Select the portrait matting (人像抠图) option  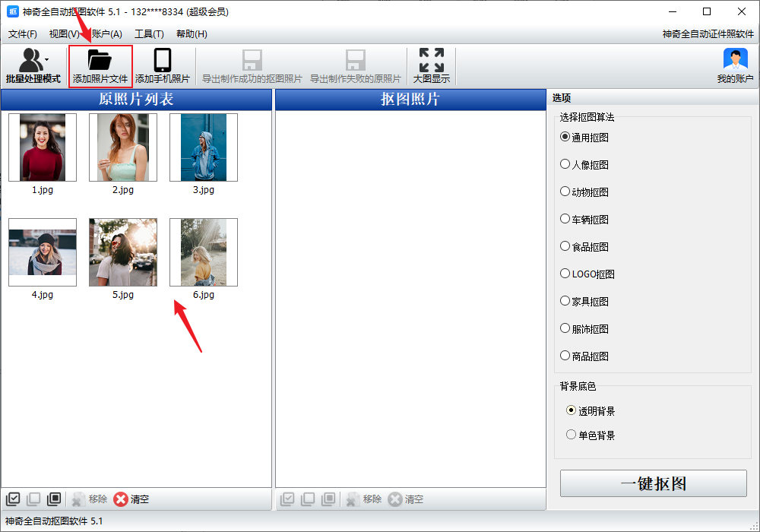click(x=565, y=164)
